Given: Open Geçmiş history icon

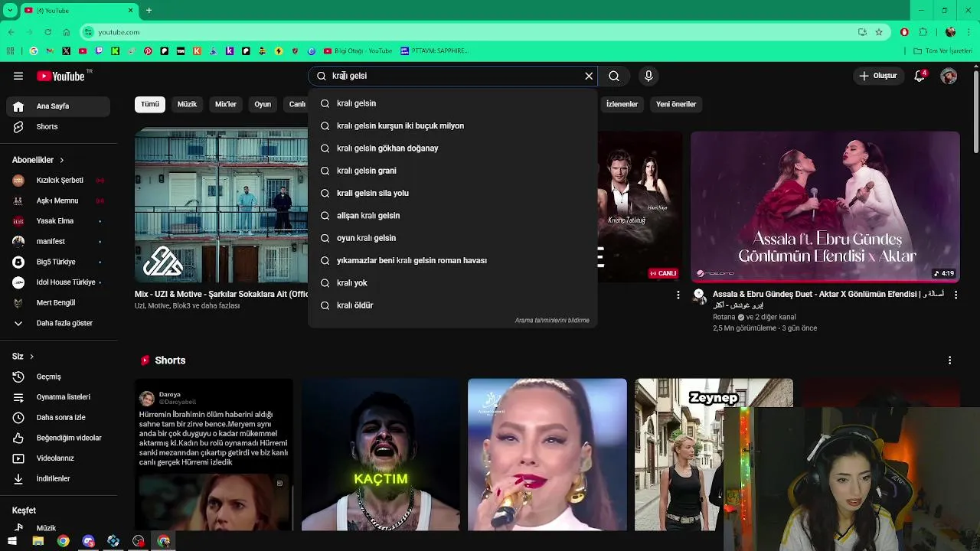Looking at the screenshot, I should [18, 377].
